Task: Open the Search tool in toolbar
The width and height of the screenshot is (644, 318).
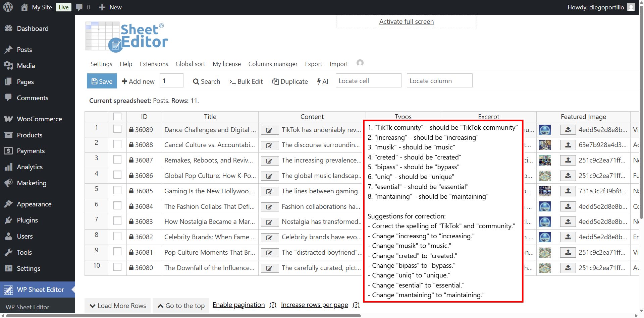Action: click(206, 81)
